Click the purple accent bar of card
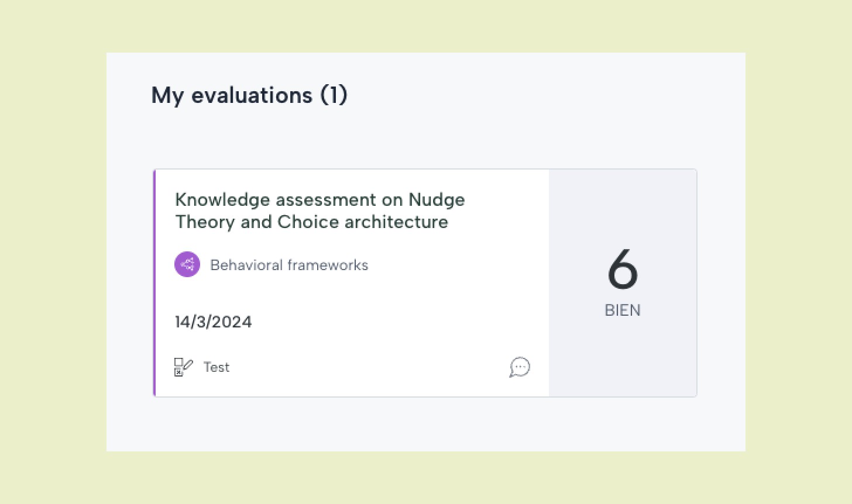The image size is (852, 504). pyautogui.click(x=154, y=283)
